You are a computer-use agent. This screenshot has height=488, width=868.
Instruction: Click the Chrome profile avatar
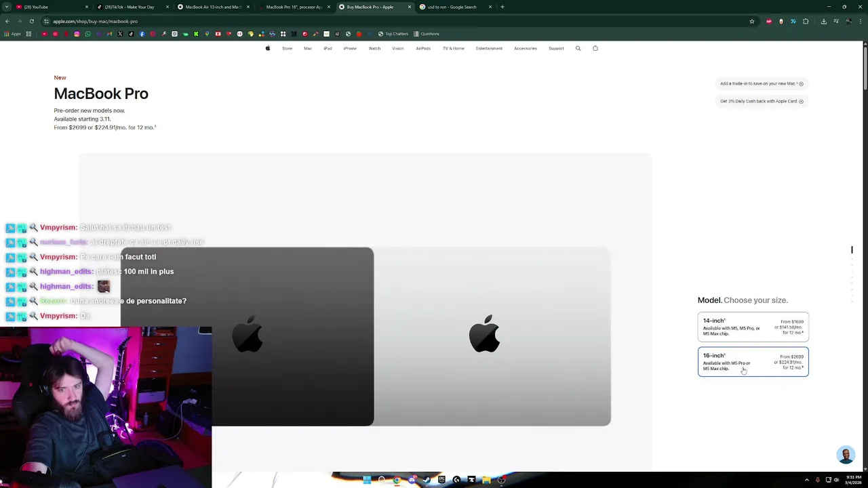click(848, 21)
